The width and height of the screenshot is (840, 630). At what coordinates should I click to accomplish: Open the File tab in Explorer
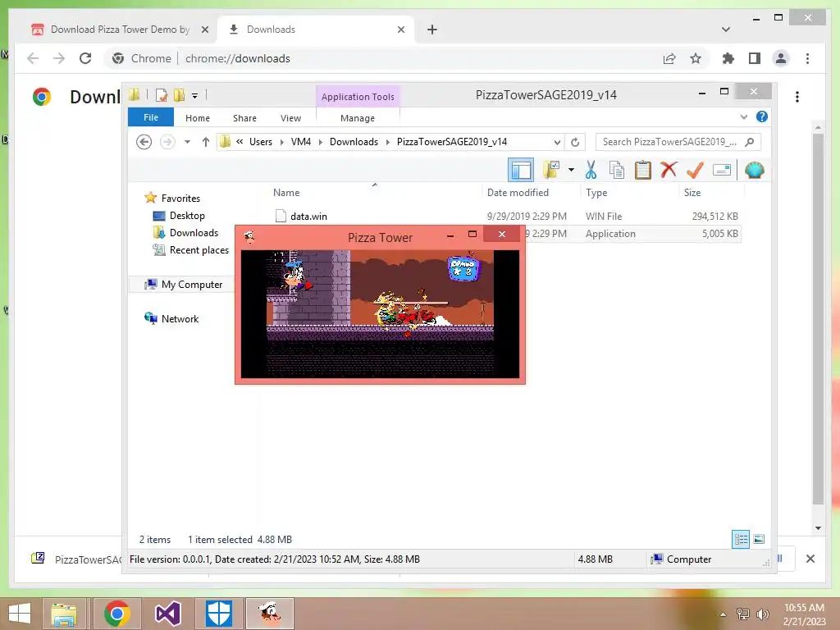click(151, 117)
